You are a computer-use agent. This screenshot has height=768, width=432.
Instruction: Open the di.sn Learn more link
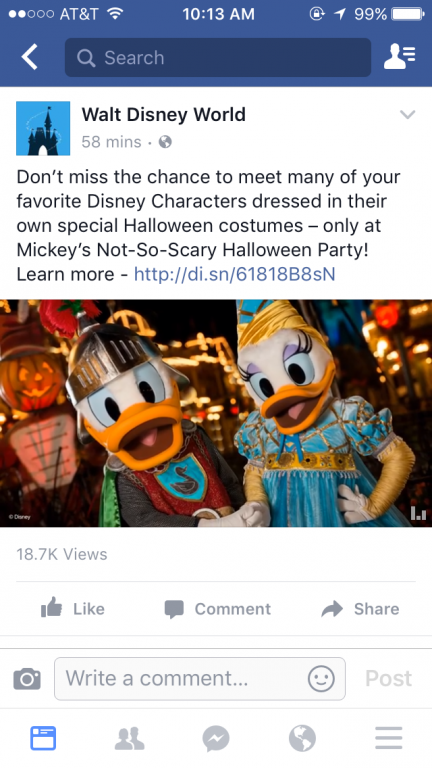(235, 274)
